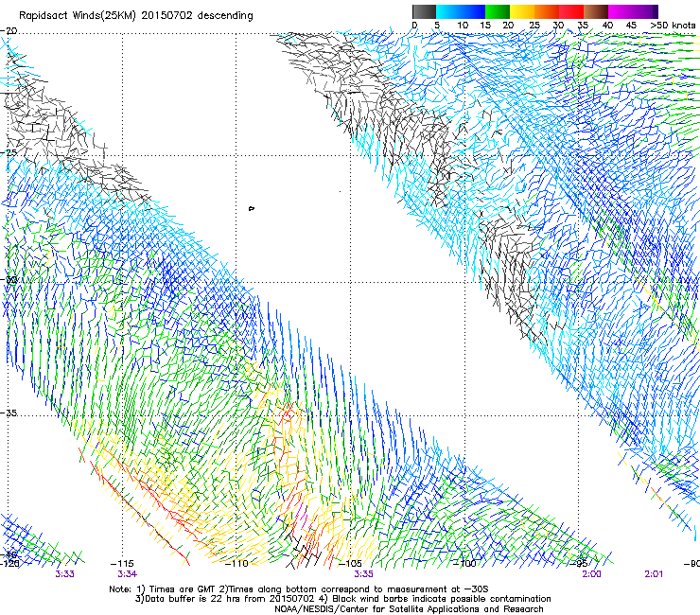Click the small island outline near -110 longitude
The height and width of the screenshot is (615, 700).
[252, 208]
